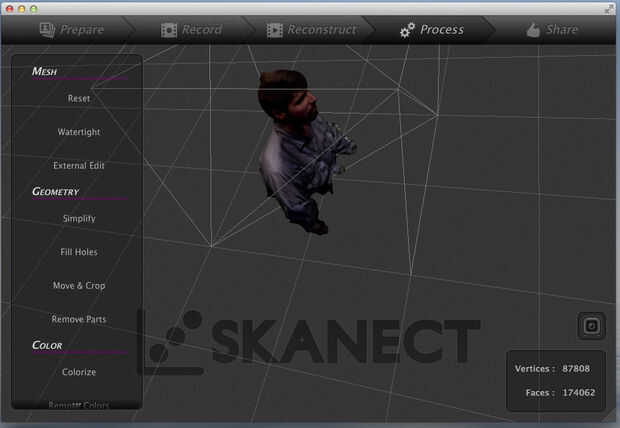Click the Reset mesh button
The image size is (620, 428).
point(79,98)
